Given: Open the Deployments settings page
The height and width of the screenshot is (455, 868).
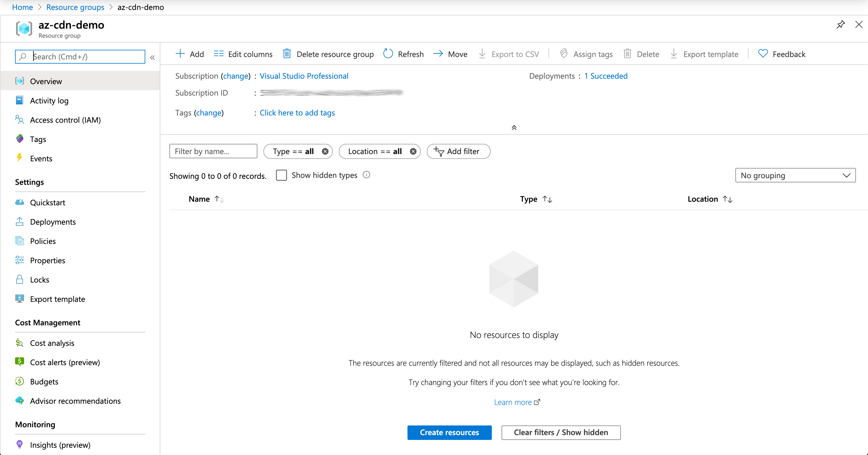Looking at the screenshot, I should pyautogui.click(x=53, y=221).
